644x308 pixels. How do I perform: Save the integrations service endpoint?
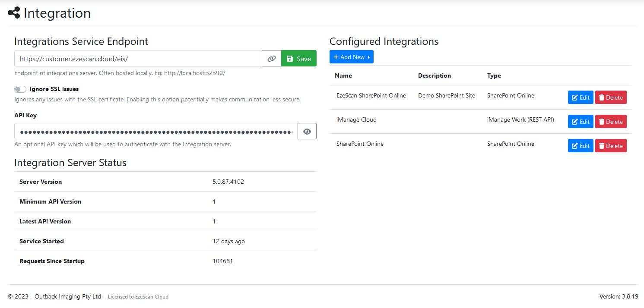click(299, 59)
